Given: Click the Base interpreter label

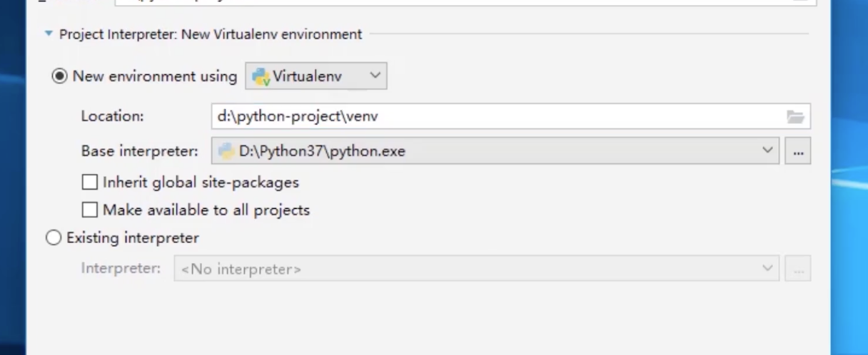Looking at the screenshot, I should [x=139, y=151].
